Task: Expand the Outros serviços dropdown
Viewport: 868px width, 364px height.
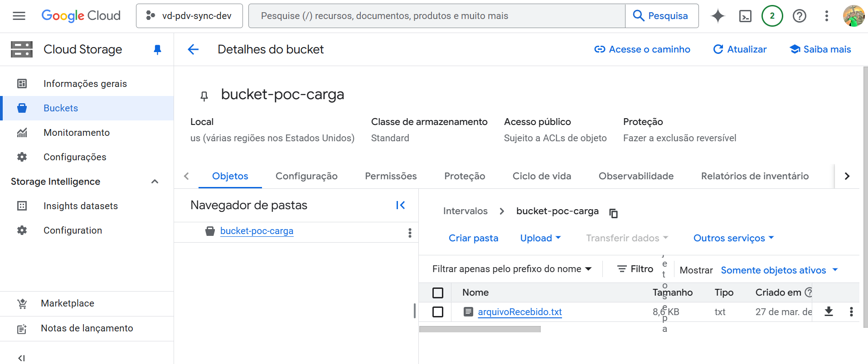Action: click(x=733, y=238)
